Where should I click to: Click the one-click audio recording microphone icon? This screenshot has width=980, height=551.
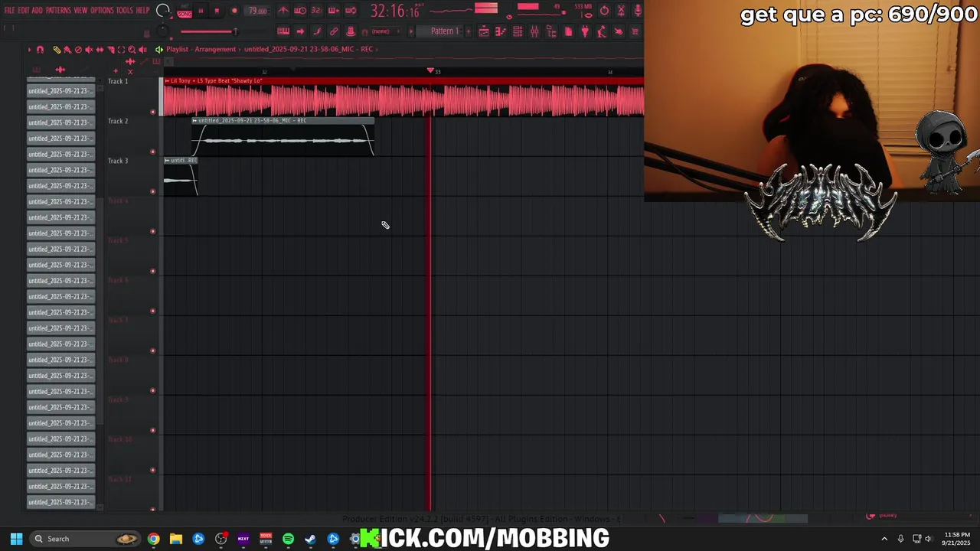pyautogui.click(x=637, y=11)
